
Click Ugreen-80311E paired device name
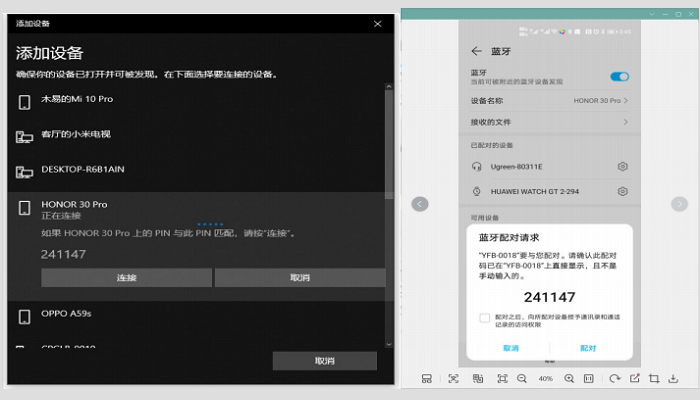[517, 167]
